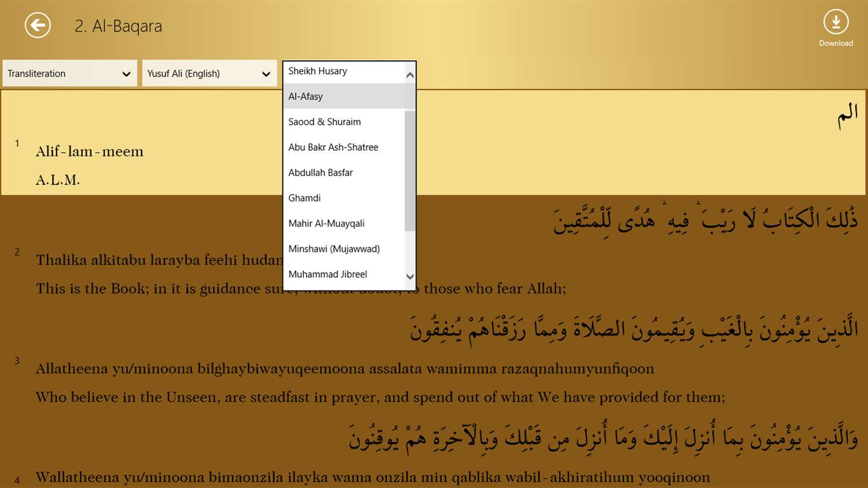Click the reciter list scrollbar thumb
This screenshot has height=488, width=868.
click(410, 170)
